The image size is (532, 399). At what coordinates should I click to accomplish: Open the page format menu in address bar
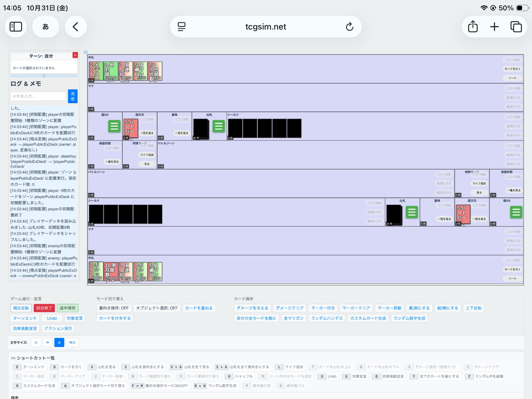coord(181,27)
